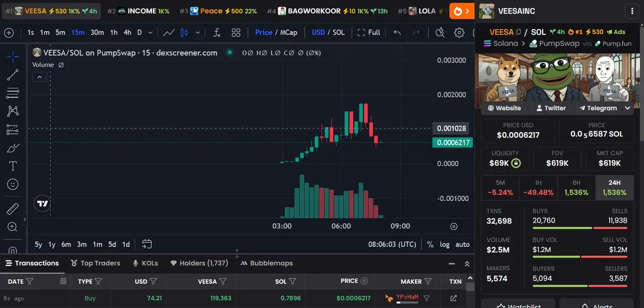The width and height of the screenshot is (644, 308).
Task: Open the KOLs tab
Action: (145, 263)
